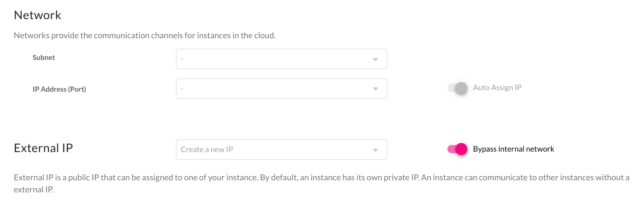Click the External IP description paragraph
The height and width of the screenshot is (210, 644).
coord(322,184)
